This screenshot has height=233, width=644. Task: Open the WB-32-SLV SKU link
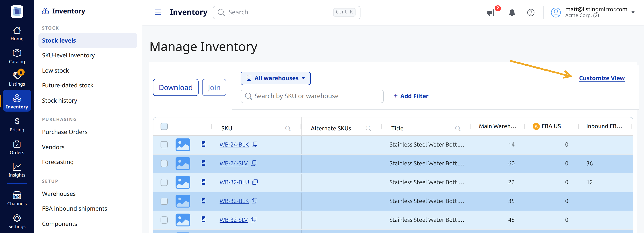coord(233,220)
